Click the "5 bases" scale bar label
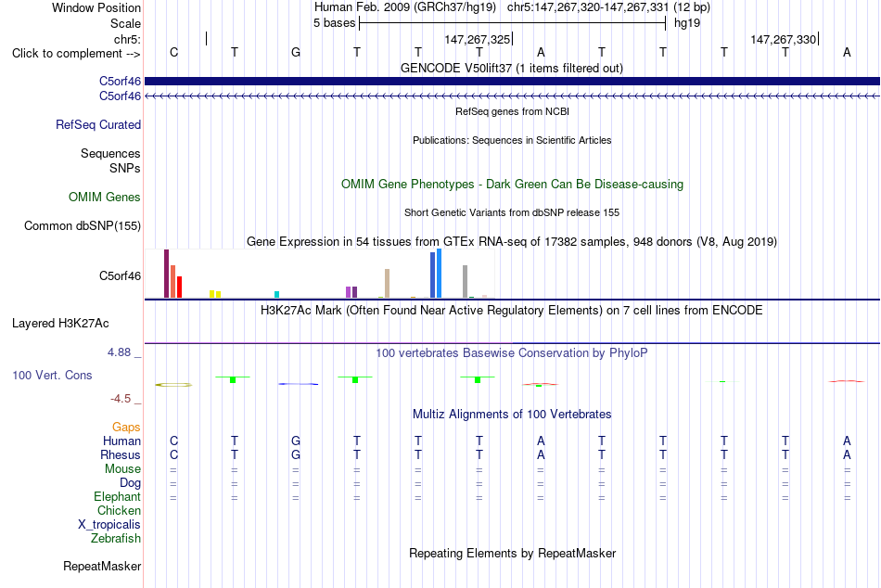The width and height of the screenshot is (881, 588). pos(334,23)
